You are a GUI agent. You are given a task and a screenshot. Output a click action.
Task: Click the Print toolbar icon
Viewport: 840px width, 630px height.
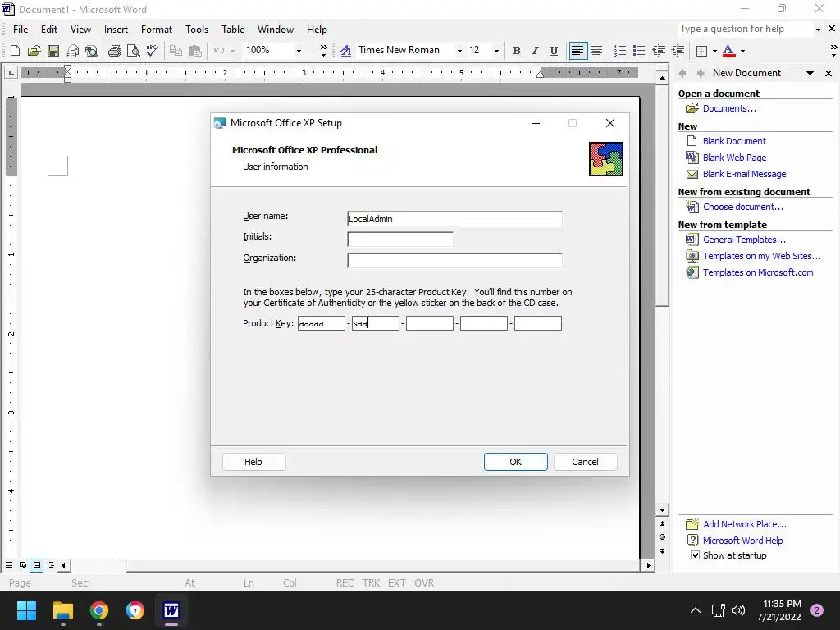(x=115, y=51)
